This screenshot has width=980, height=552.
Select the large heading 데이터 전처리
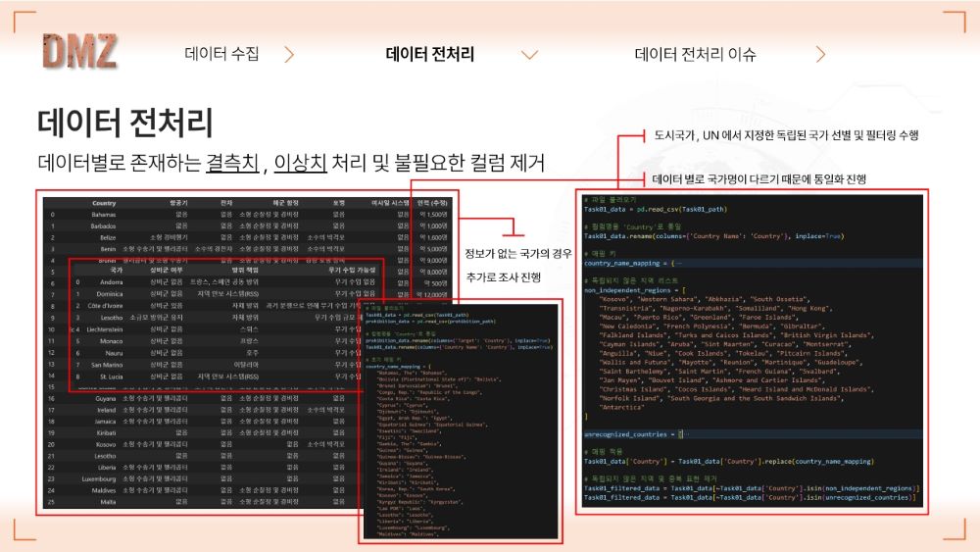pyautogui.click(x=125, y=123)
